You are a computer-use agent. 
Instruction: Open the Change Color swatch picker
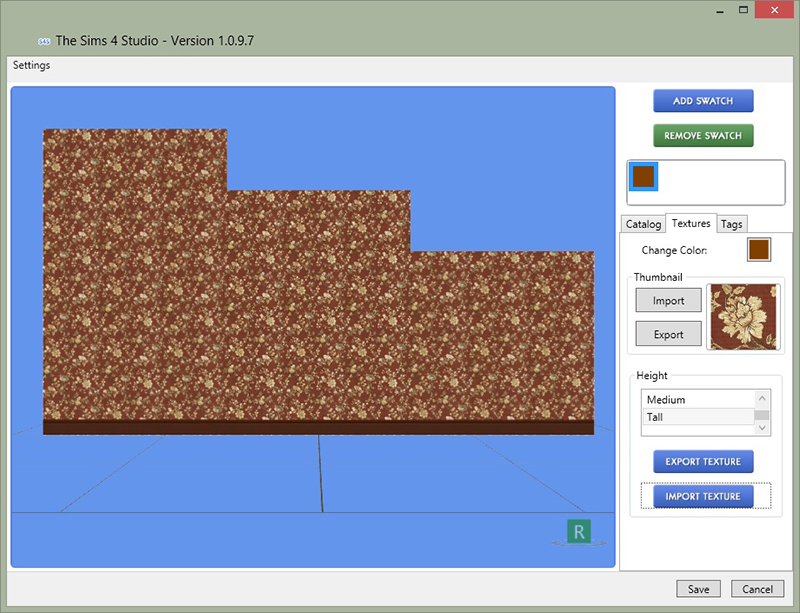(758, 250)
